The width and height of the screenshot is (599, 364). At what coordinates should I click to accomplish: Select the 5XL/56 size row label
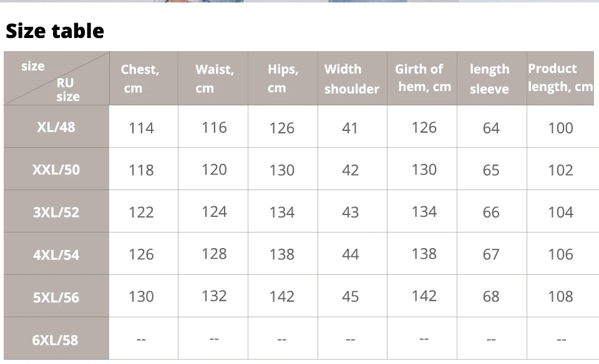pyautogui.click(x=56, y=297)
